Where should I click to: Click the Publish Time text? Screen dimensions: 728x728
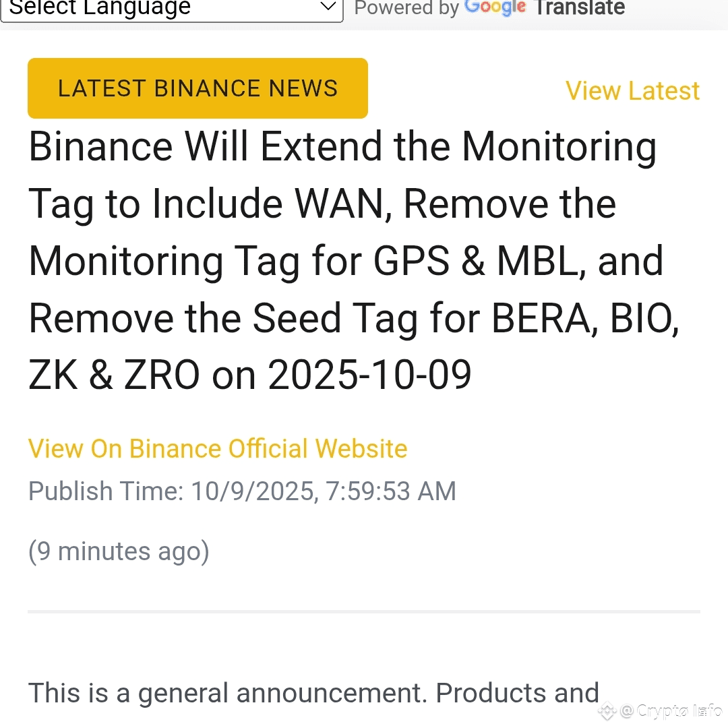point(242,491)
